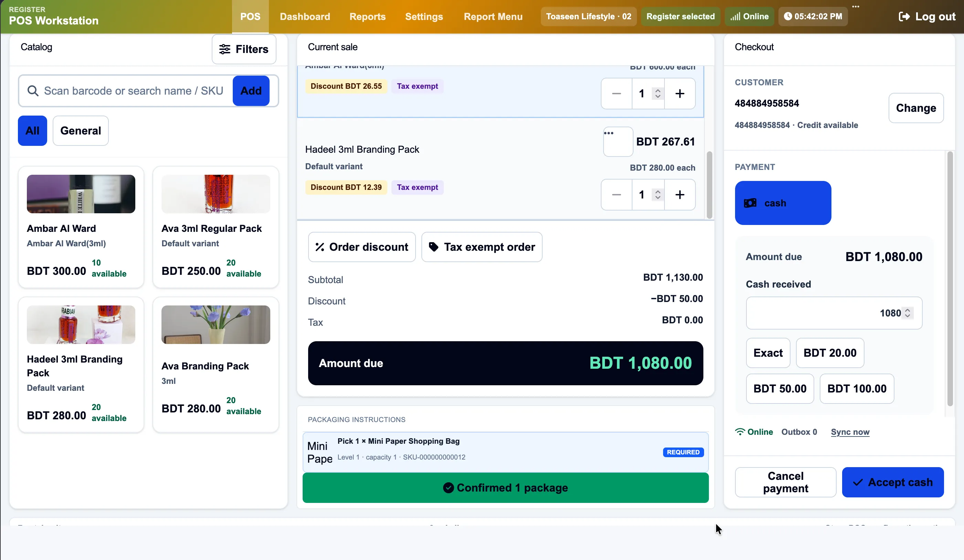Add Hadeel 3ml Branding Pack card to sale
964x560 pixels.
[81, 365]
